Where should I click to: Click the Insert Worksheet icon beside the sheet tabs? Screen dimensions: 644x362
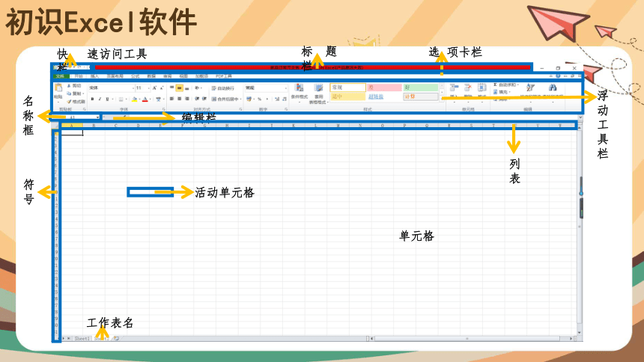tap(117, 339)
